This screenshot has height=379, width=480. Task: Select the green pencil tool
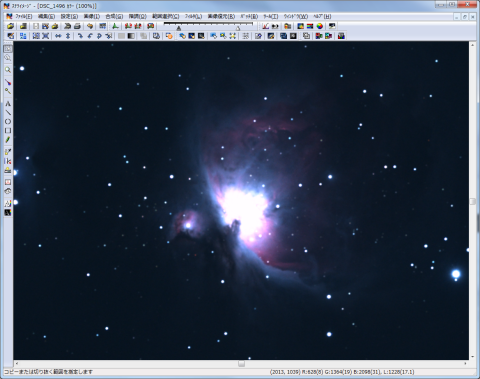8,140
